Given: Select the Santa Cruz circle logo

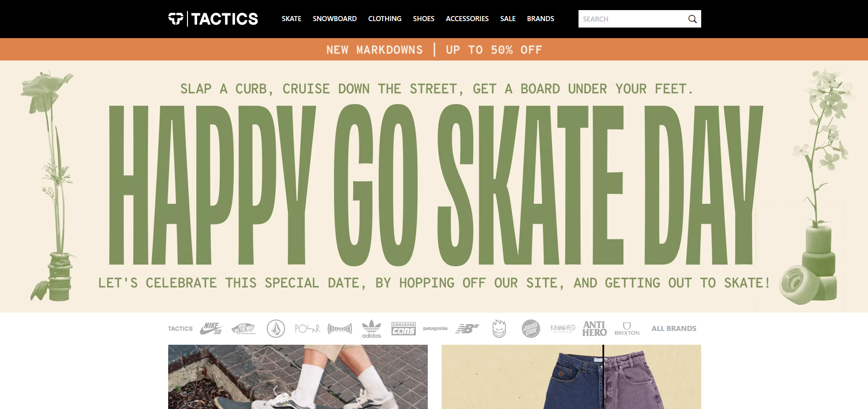Looking at the screenshot, I should [531, 329].
